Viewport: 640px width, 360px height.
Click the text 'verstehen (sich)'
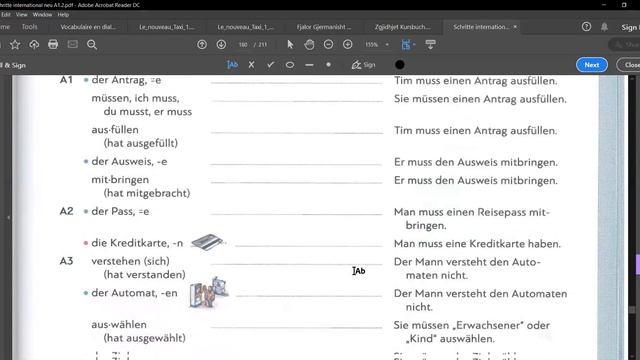pyautogui.click(x=130, y=261)
